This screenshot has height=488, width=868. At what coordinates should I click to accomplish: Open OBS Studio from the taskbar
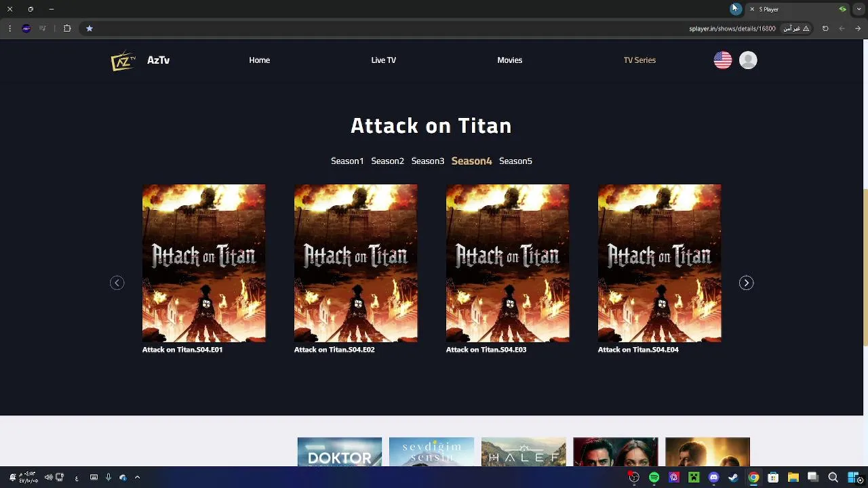(x=633, y=478)
